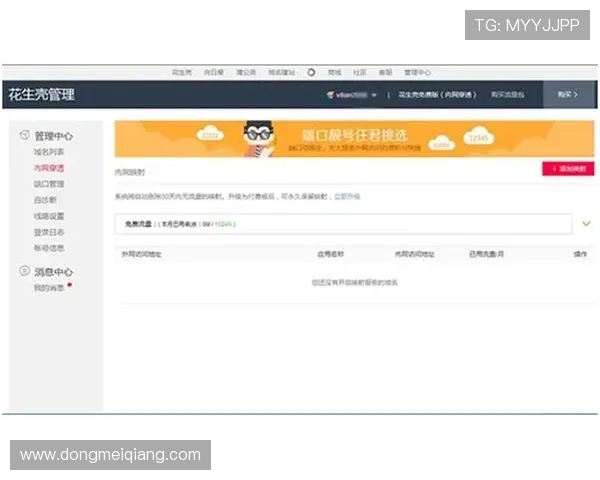600x480 pixels.
Task: Click the 购买 > button in header
Action: tap(568, 95)
